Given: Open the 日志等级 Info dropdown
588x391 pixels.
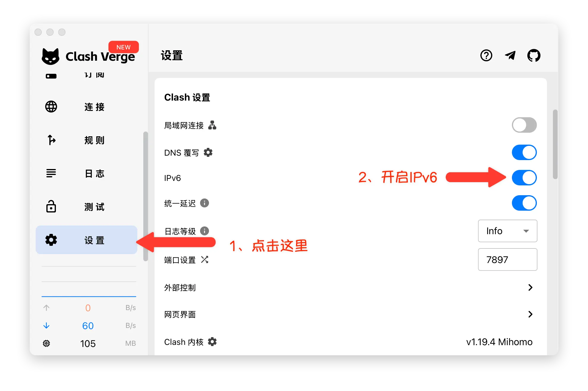Looking at the screenshot, I should (x=507, y=231).
